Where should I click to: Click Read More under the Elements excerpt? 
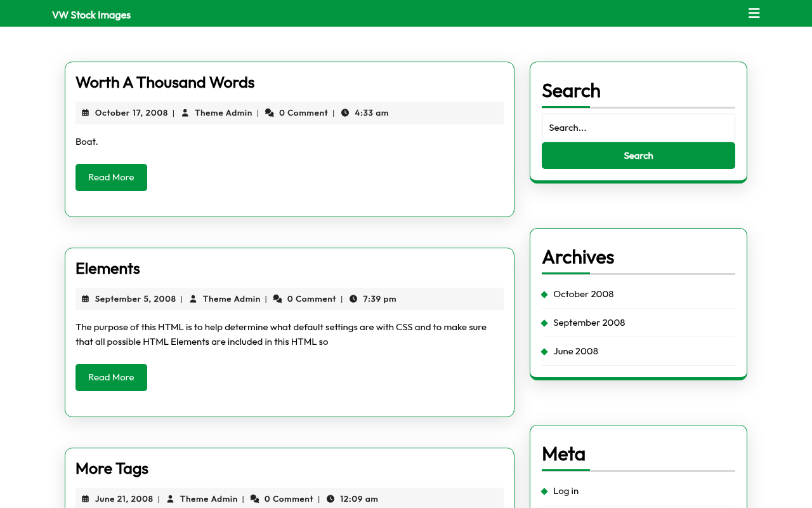point(111,377)
